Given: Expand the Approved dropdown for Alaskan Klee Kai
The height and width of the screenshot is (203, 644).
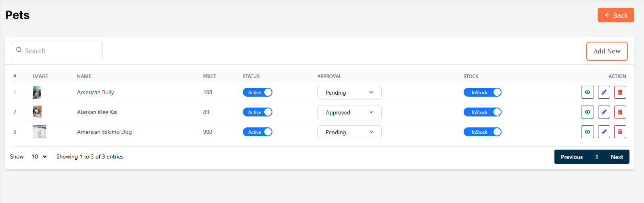Looking at the screenshot, I should tap(349, 112).
